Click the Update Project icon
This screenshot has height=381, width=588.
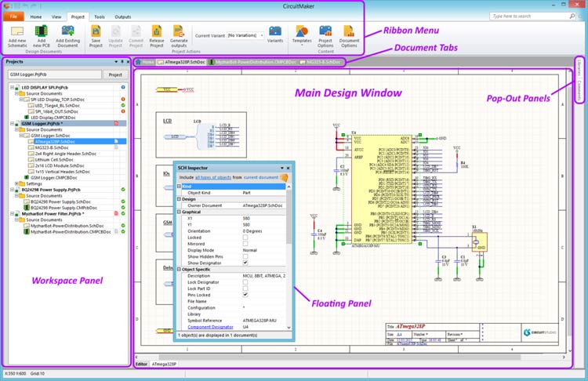click(115, 31)
